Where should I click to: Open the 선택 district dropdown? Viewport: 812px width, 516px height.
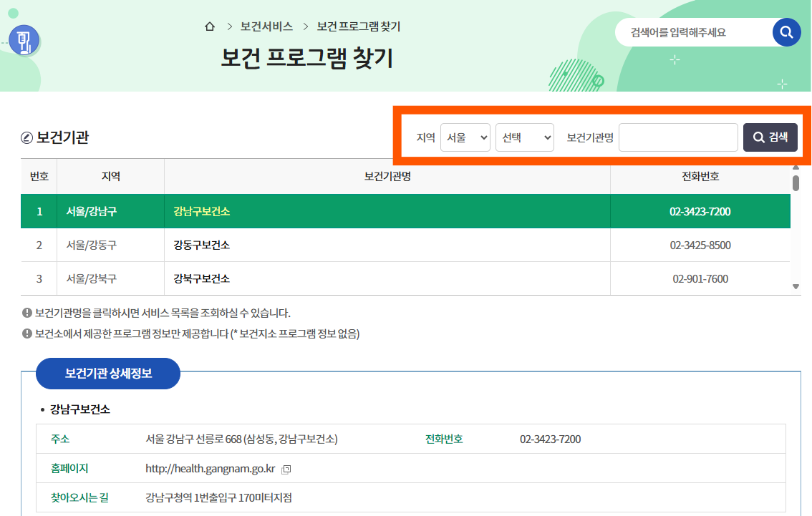tap(525, 137)
